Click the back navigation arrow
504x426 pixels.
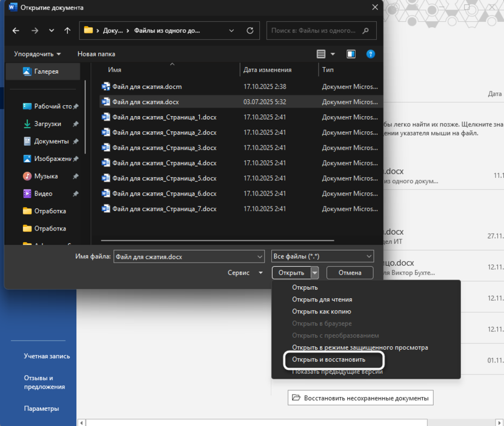[16, 30]
